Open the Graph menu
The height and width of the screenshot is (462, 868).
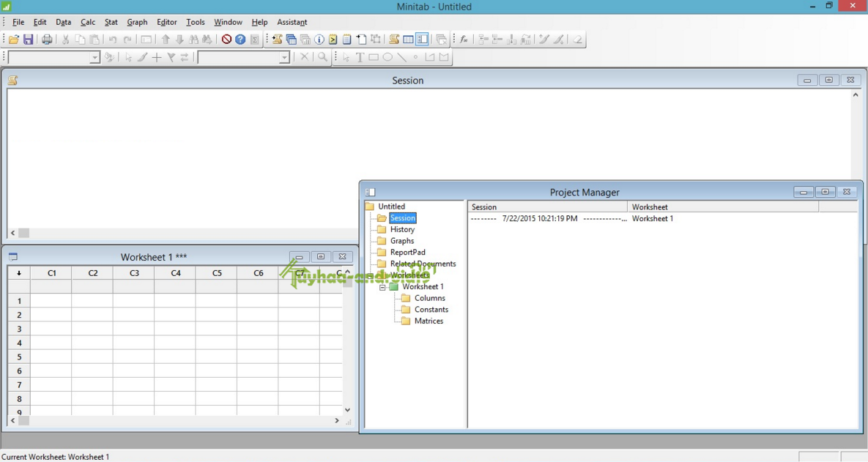coord(137,22)
